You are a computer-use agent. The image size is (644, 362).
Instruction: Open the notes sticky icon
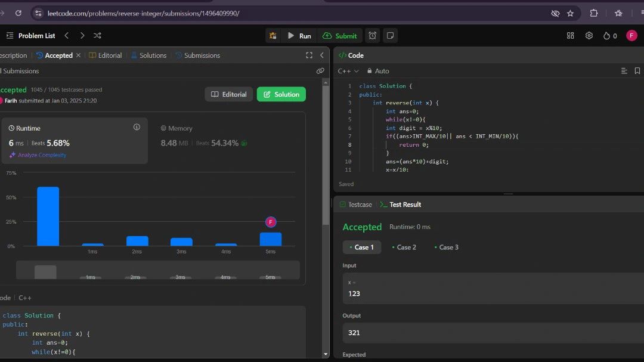(x=390, y=36)
